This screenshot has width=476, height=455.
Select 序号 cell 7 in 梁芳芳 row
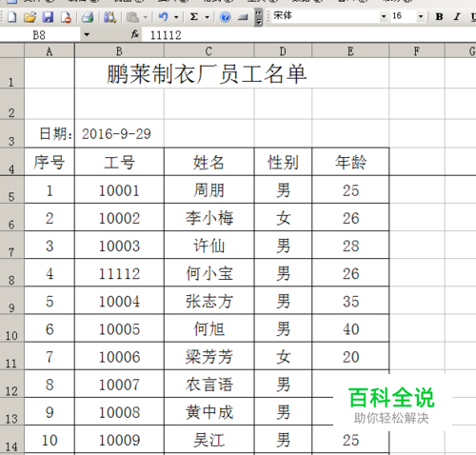(50, 356)
